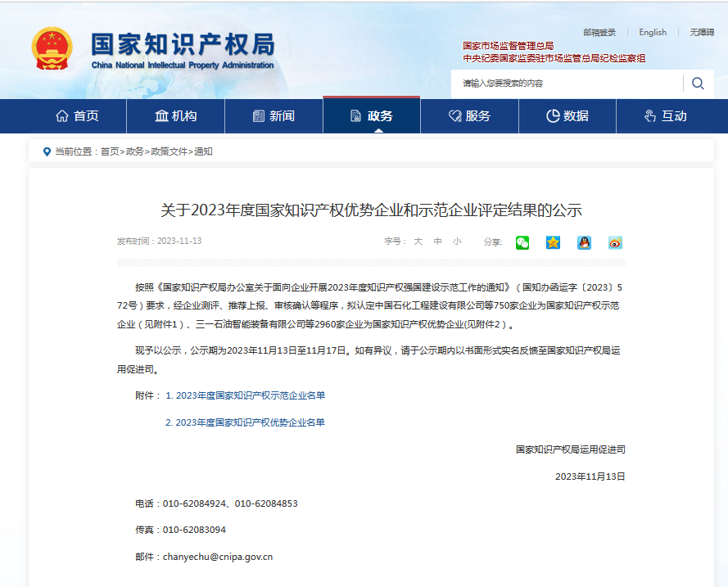Click the location pin breadcrumb icon
Viewport: 728px width, 587px height.
pos(47,151)
